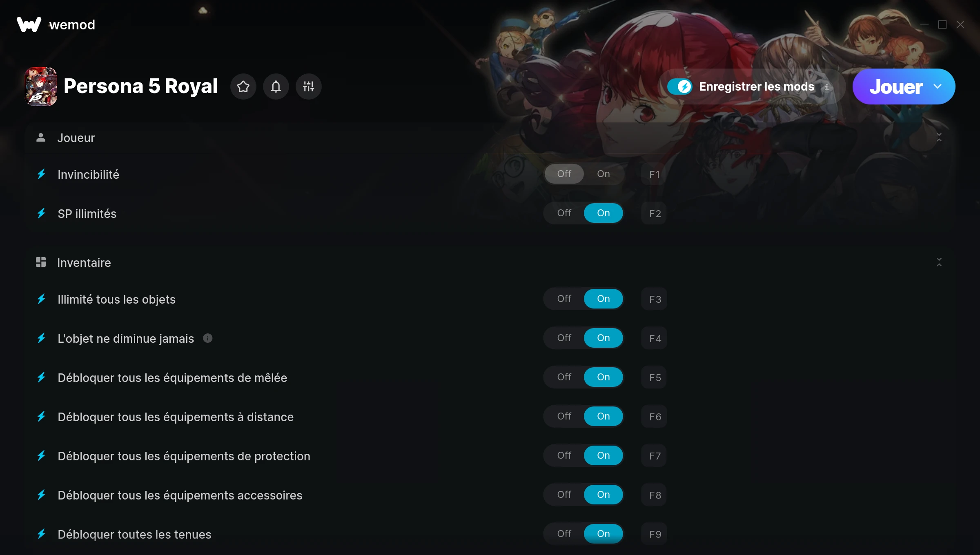Collapse the Joueur section
The image size is (980, 555).
[x=939, y=138]
